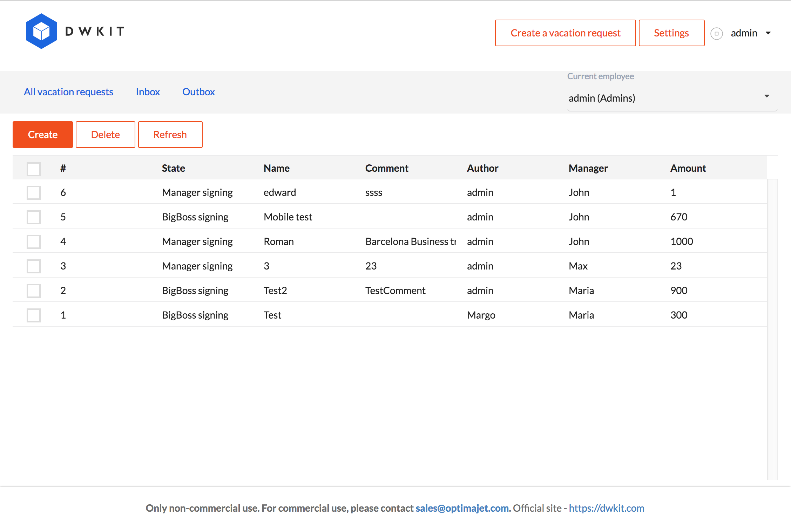Check the Test2 row checkbox
The height and width of the screenshot is (532, 791).
click(x=34, y=291)
